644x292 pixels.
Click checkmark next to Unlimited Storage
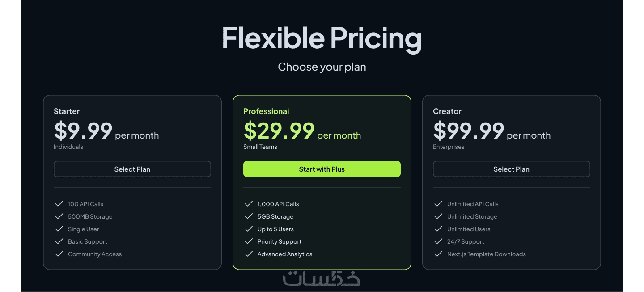point(438,216)
